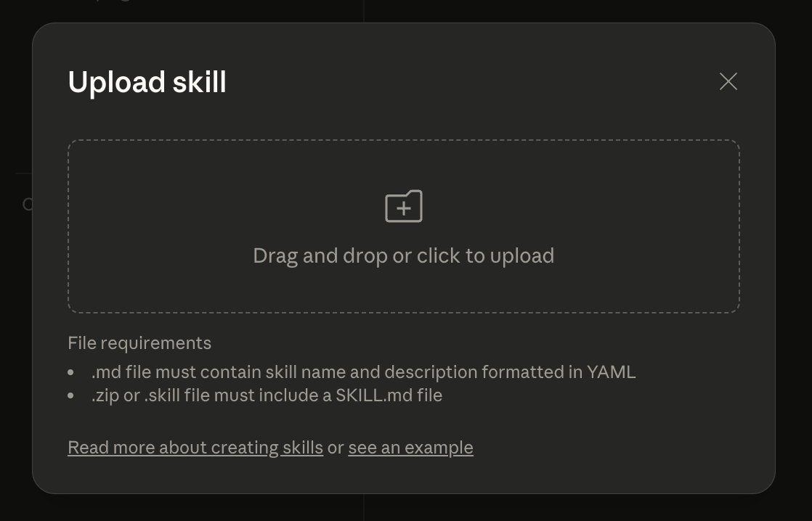Click the .zip or .skill requirement bullet

267,395
